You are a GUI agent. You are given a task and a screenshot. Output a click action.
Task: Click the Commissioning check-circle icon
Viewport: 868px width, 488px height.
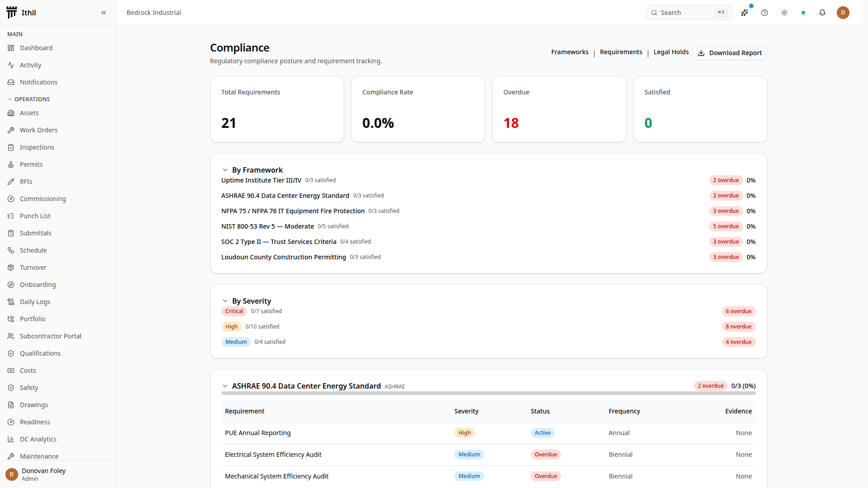(x=11, y=199)
